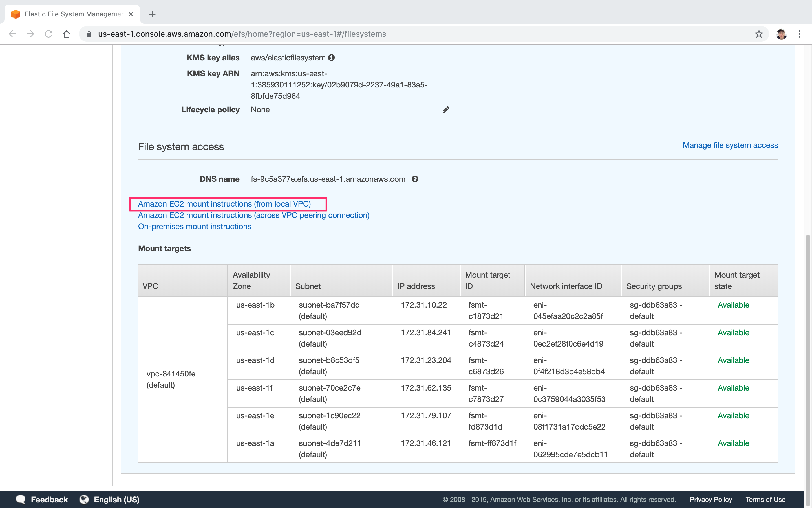This screenshot has height=508, width=812.
Task: Click aws/elasticfilesystem alias text
Action: pos(288,58)
